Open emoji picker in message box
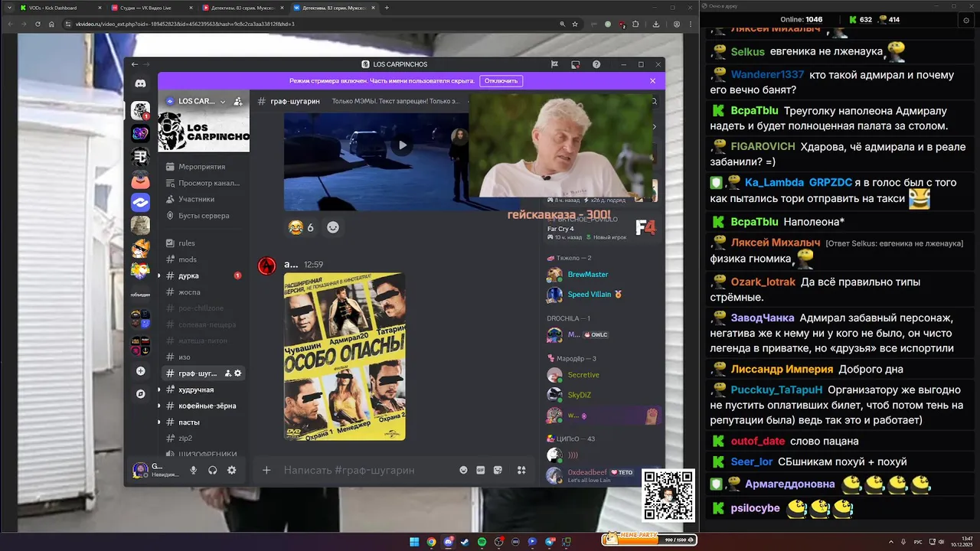The height and width of the screenshot is (551, 980). [x=463, y=470]
